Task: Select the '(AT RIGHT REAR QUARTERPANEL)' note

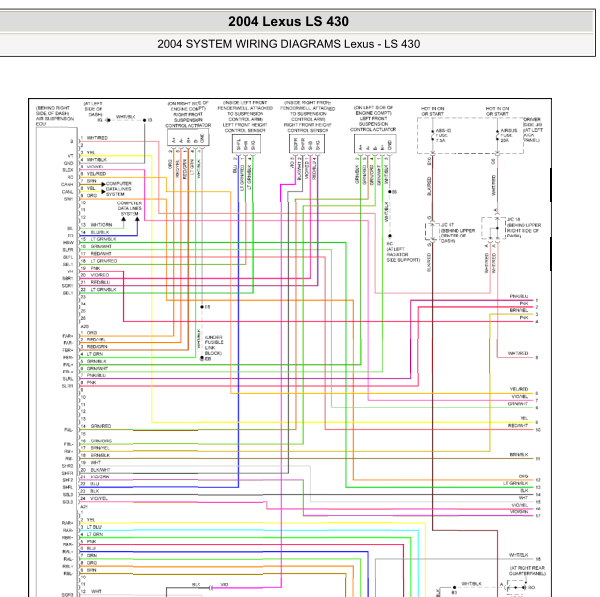Action: tap(527, 571)
